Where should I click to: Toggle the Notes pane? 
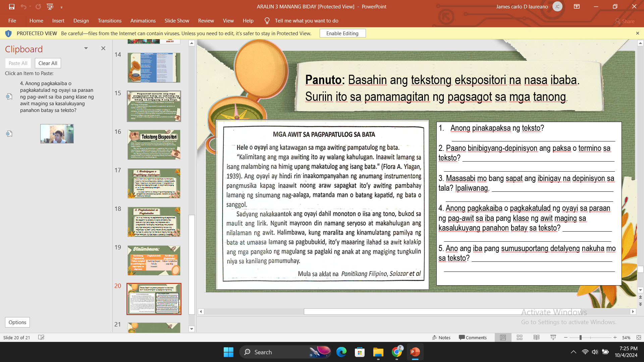(x=441, y=337)
